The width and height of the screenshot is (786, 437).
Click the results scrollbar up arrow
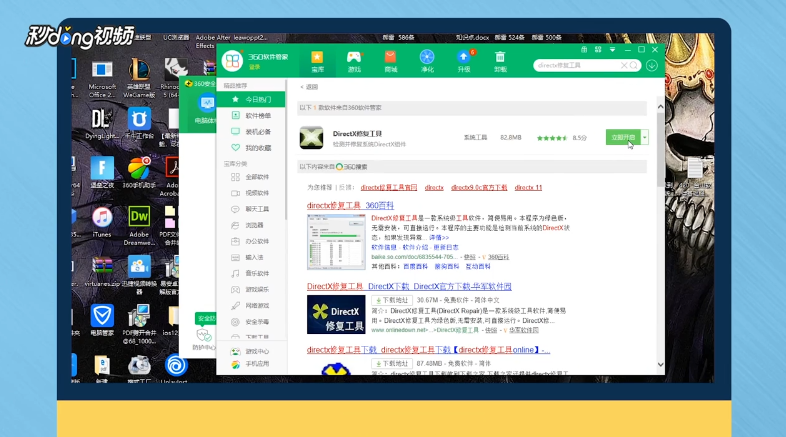pyautogui.click(x=661, y=107)
